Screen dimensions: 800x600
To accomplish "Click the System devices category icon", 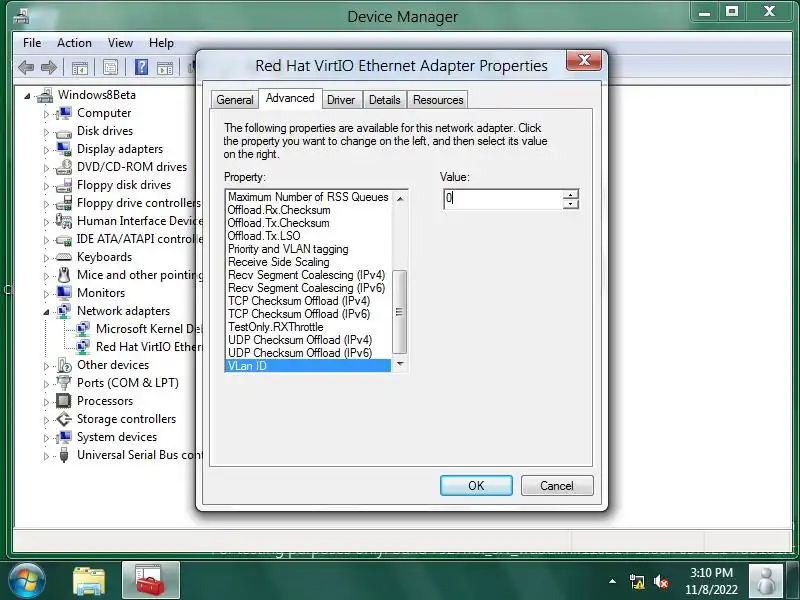I will pyautogui.click(x=64, y=437).
